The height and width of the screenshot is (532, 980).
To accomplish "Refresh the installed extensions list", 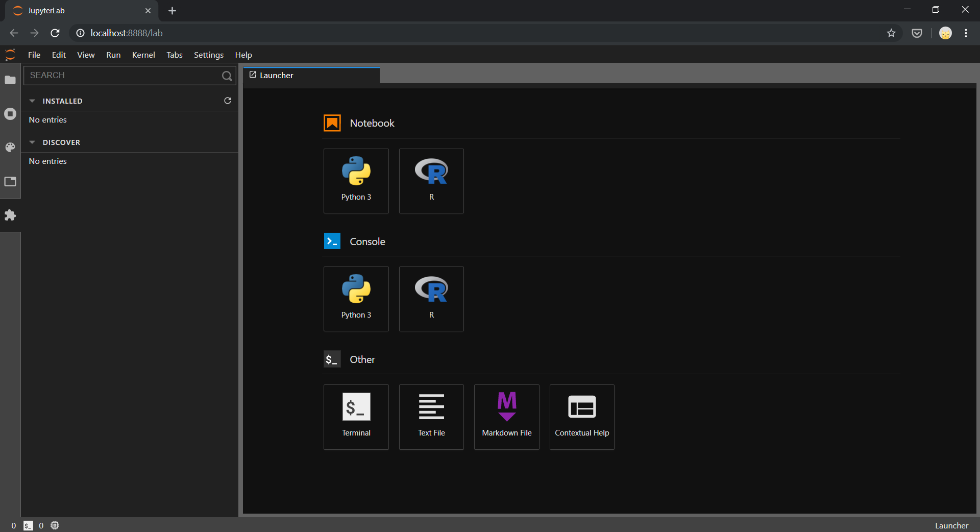I will pyautogui.click(x=228, y=101).
